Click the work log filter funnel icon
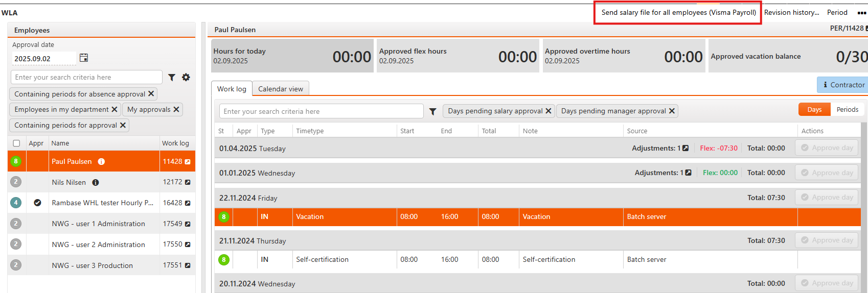Image resolution: width=868 pixels, height=293 pixels. coord(432,111)
